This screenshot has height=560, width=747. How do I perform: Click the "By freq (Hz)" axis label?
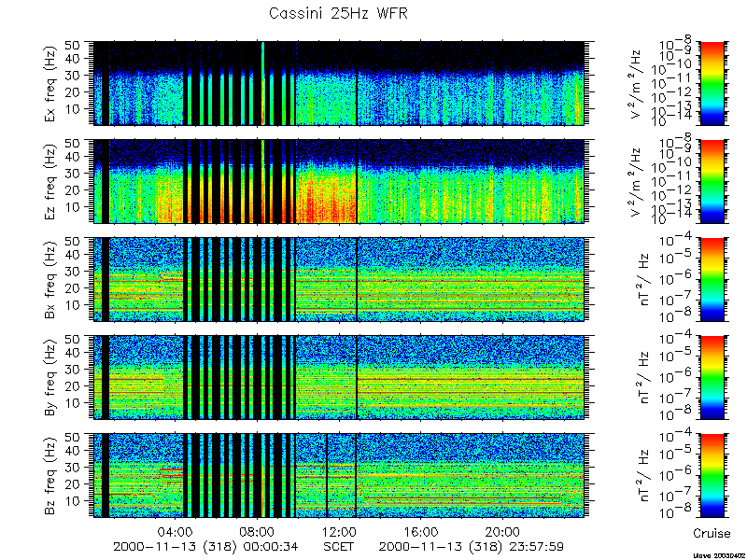[50, 378]
